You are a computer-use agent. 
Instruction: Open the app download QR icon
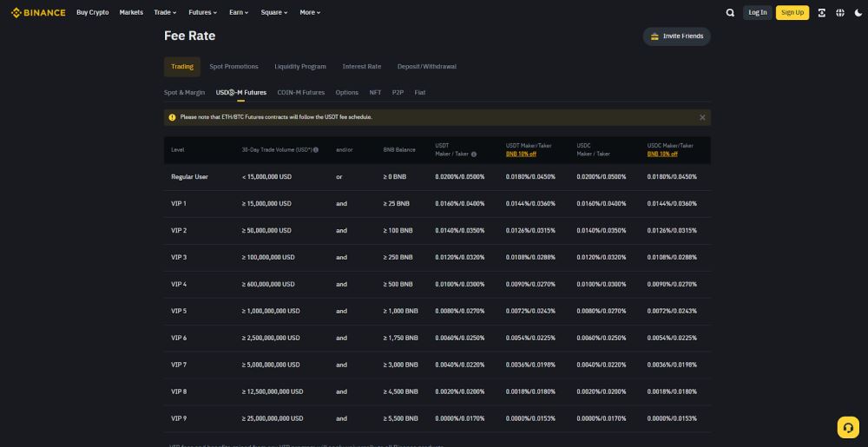[x=821, y=12]
